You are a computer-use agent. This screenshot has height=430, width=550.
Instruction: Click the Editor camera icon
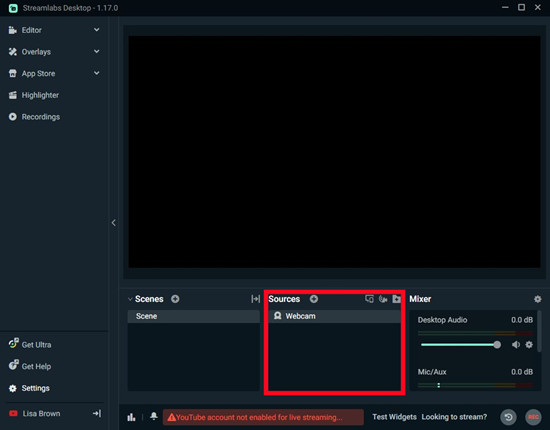(x=13, y=30)
